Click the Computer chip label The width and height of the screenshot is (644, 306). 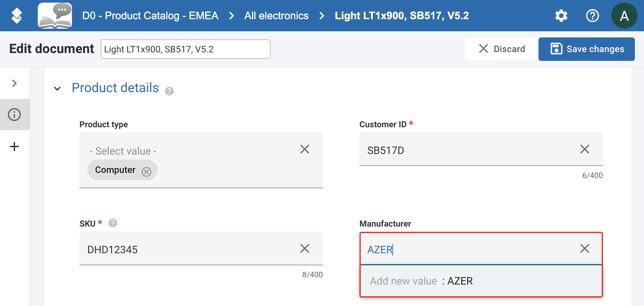pos(115,170)
